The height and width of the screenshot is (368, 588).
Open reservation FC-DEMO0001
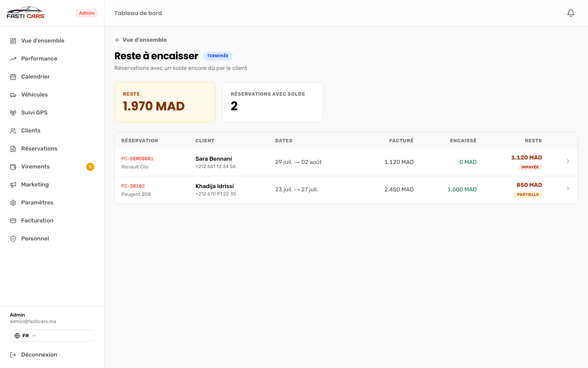[137, 159]
